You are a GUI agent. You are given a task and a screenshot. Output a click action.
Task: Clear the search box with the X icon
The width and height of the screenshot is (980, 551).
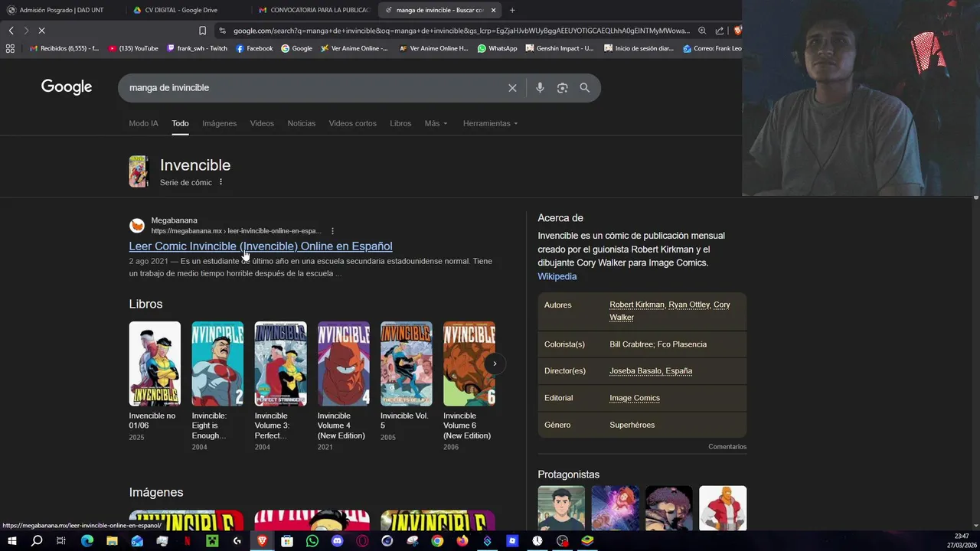[512, 88]
